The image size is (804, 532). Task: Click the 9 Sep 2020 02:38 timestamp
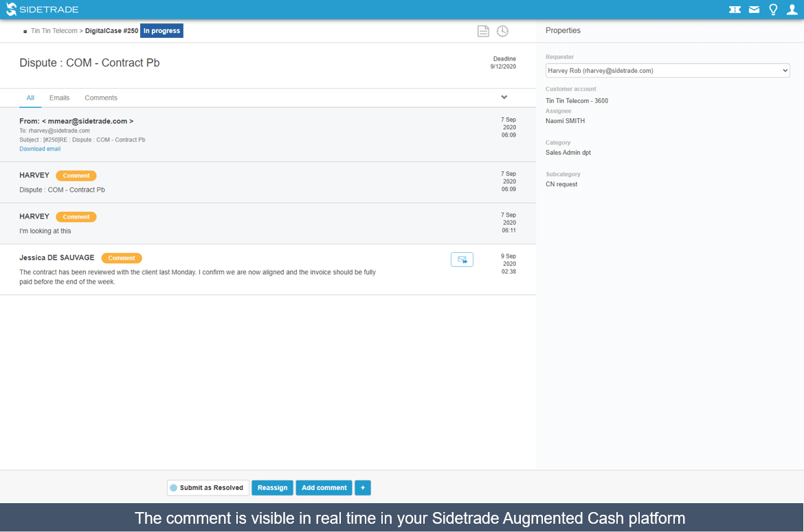(x=509, y=264)
